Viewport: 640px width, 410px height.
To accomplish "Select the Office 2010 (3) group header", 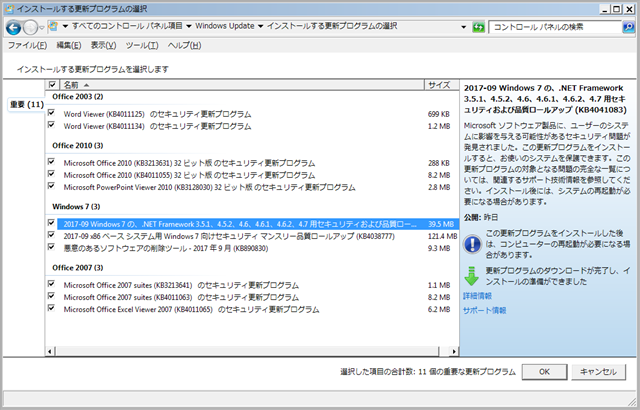I will (78, 146).
